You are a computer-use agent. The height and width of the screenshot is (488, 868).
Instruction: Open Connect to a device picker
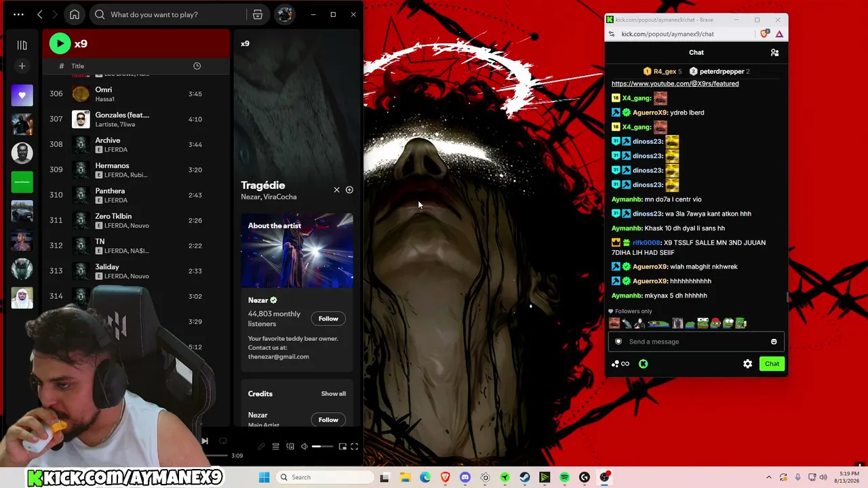290,447
